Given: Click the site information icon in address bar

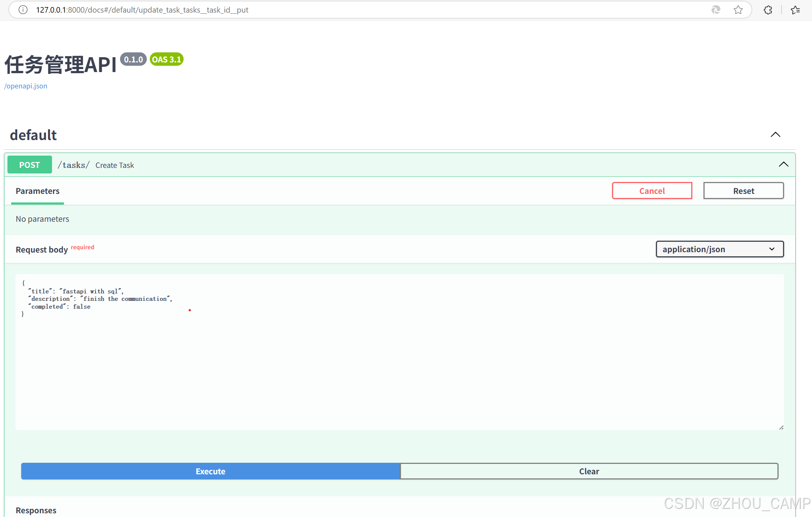Looking at the screenshot, I should tap(23, 10).
